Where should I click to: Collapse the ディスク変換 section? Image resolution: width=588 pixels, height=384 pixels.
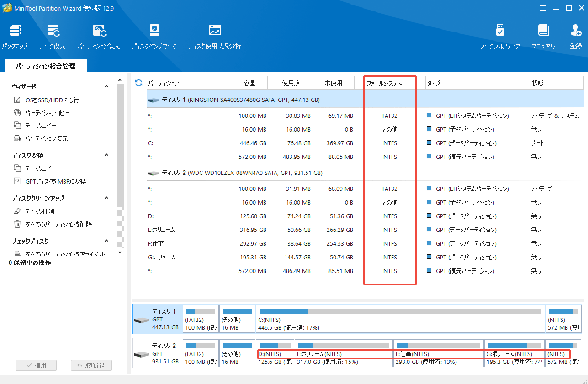coord(106,155)
